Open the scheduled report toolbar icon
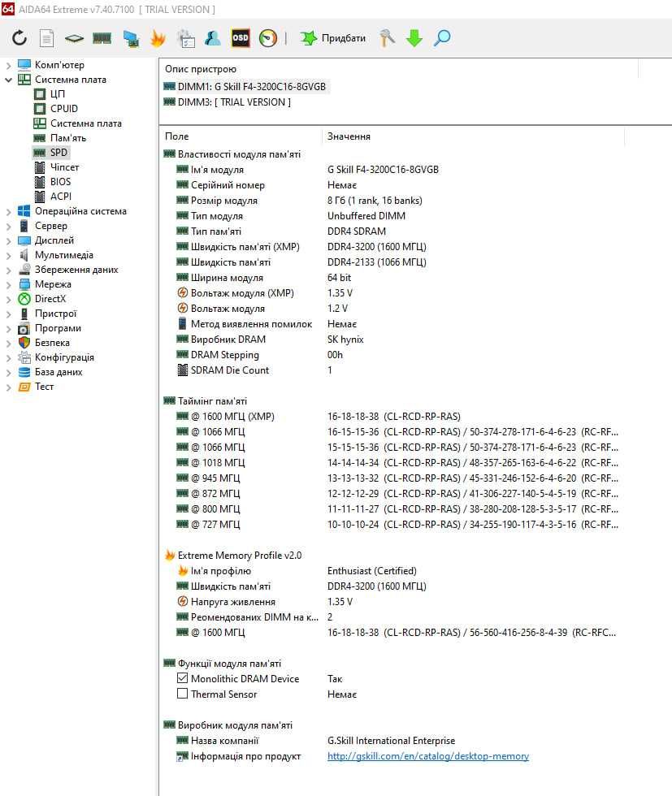 coord(186,39)
